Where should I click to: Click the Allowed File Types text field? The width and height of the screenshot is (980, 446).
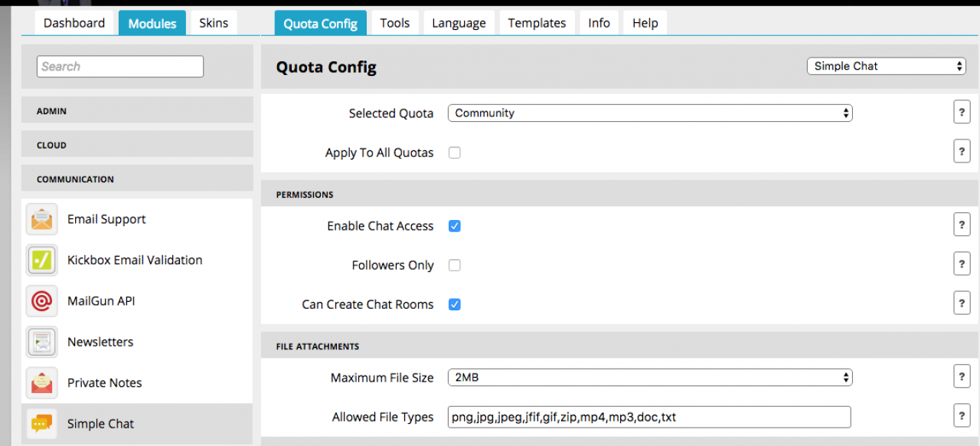pyautogui.click(x=649, y=417)
